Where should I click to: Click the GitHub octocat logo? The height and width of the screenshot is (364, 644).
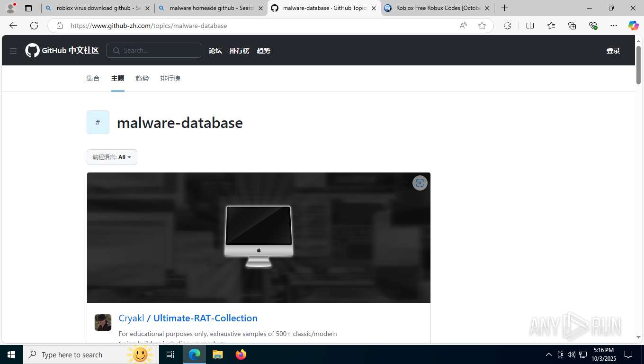32,50
